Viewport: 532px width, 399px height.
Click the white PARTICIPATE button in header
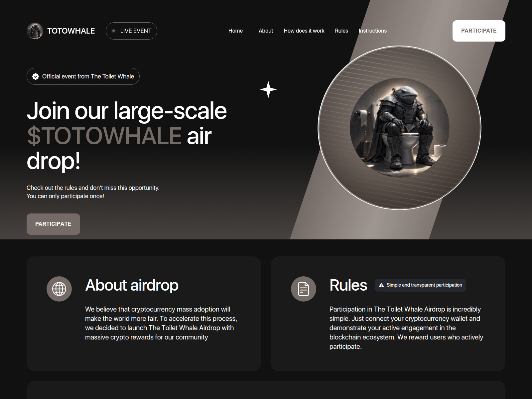coord(479,31)
